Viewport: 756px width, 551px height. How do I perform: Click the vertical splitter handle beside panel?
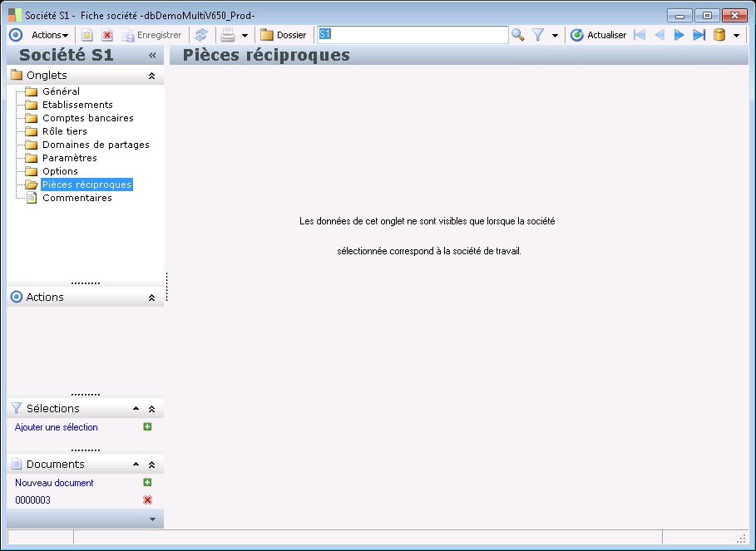pos(167,287)
